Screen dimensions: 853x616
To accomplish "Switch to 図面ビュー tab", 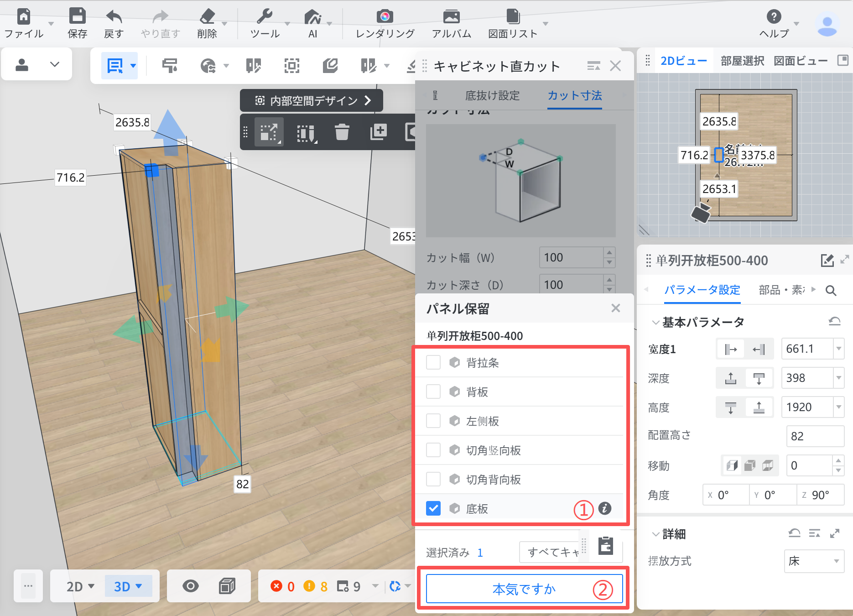I will pyautogui.click(x=800, y=61).
